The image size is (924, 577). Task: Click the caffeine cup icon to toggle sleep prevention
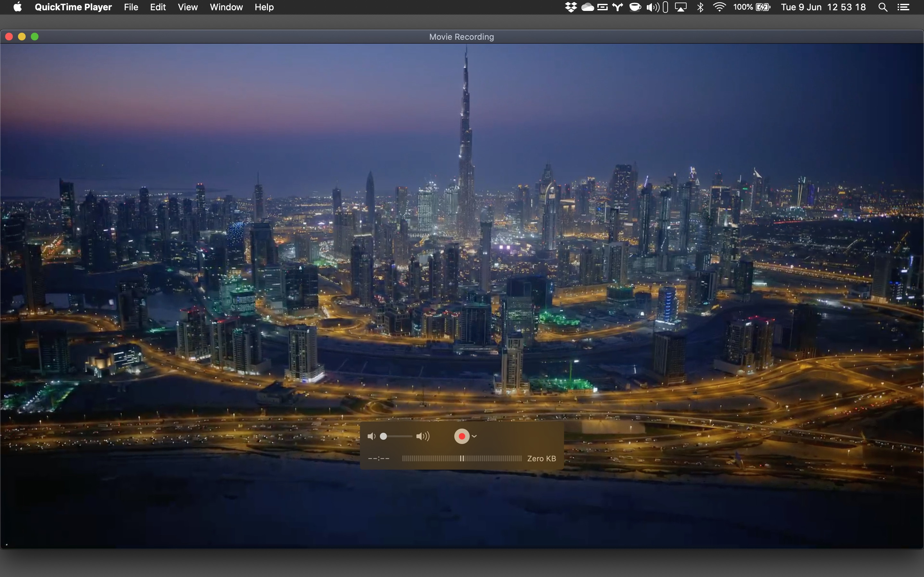tap(635, 7)
